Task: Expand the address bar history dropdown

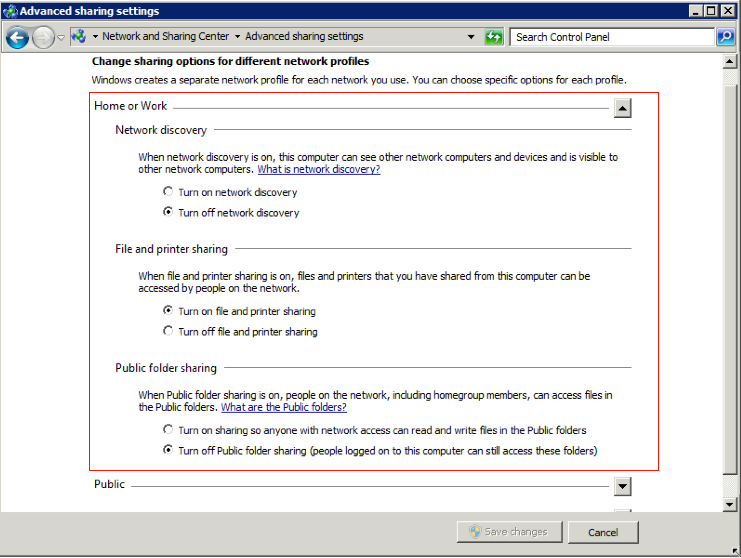Action: [x=471, y=37]
